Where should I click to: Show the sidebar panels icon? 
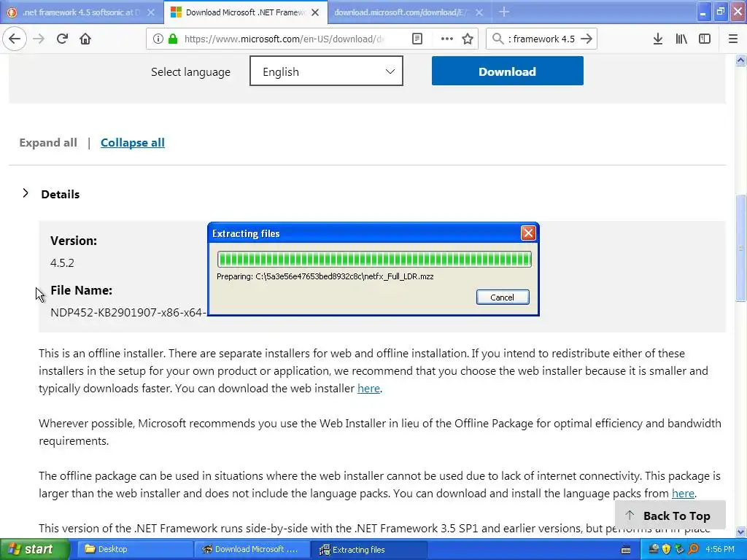click(x=705, y=39)
